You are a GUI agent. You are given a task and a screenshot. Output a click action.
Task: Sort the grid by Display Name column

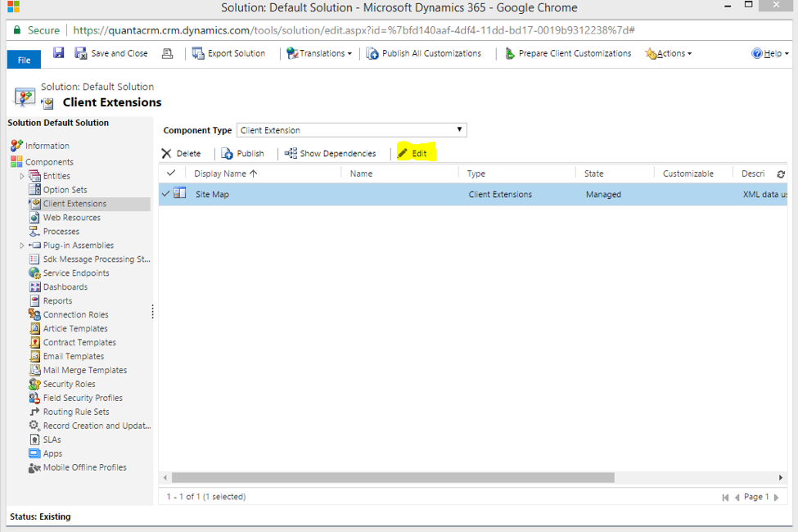pos(225,174)
